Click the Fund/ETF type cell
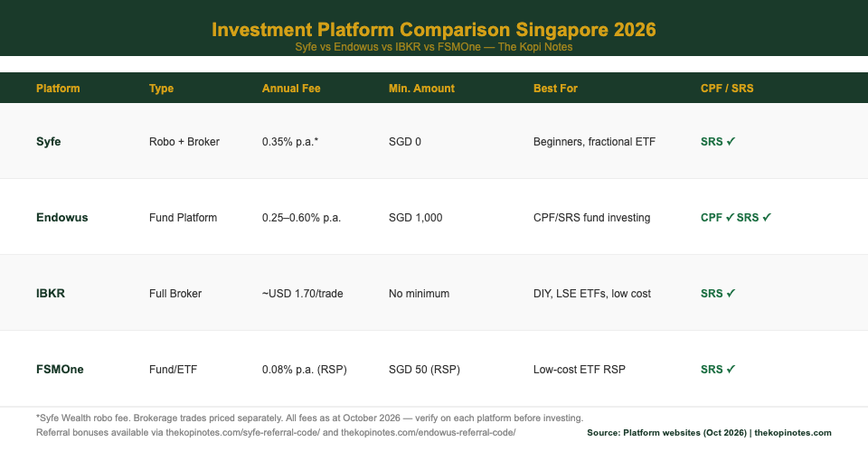Viewport: 868px width, 470px height. coord(174,370)
